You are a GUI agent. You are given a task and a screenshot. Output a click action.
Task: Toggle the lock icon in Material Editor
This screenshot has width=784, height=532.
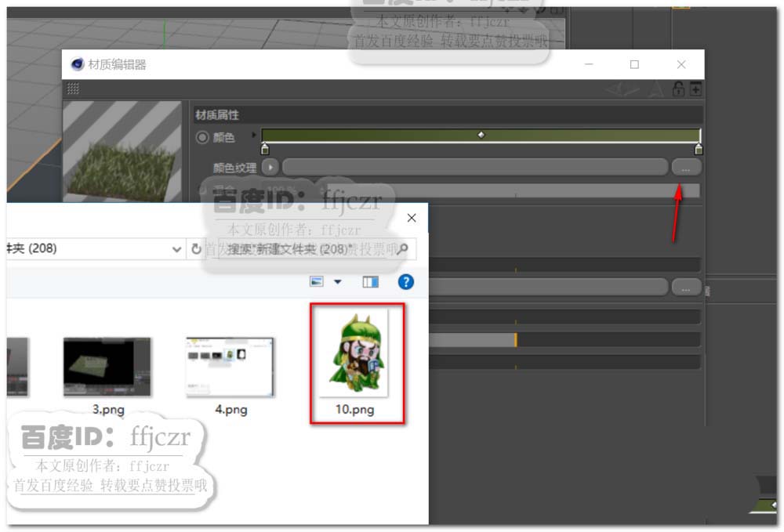coord(678,89)
